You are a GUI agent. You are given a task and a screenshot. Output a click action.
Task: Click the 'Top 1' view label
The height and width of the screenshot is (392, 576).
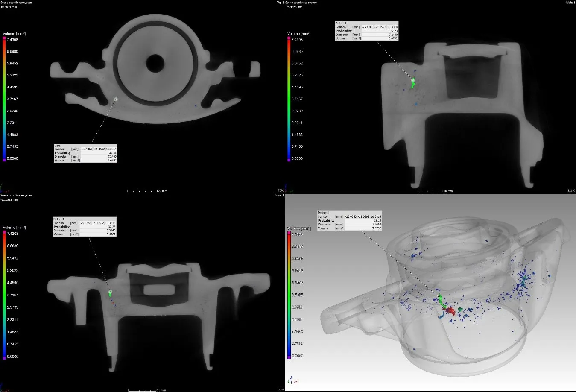[x=280, y=3]
